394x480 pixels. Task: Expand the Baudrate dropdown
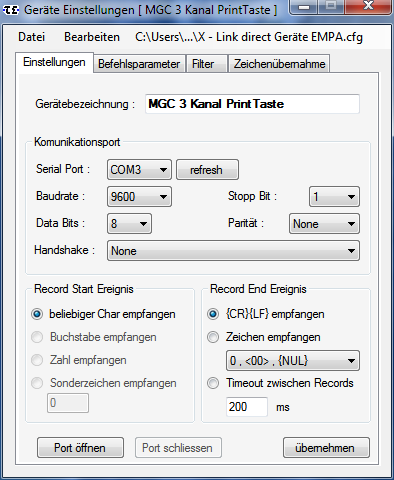tap(139, 197)
